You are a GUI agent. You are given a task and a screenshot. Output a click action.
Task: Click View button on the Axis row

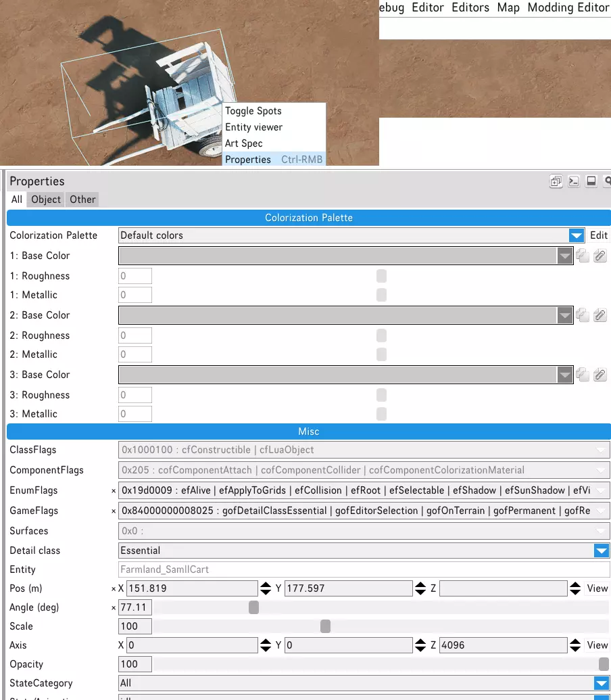coord(597,645)
